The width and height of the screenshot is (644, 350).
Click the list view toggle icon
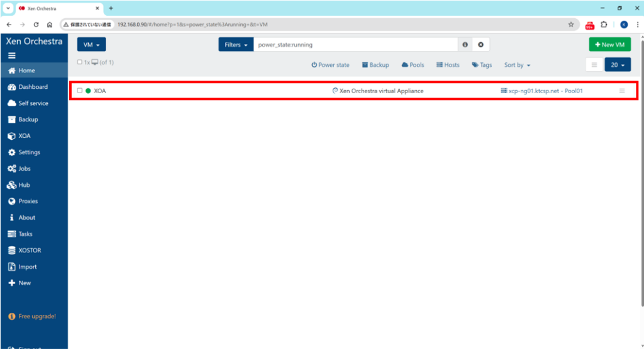tap(594, 65)
